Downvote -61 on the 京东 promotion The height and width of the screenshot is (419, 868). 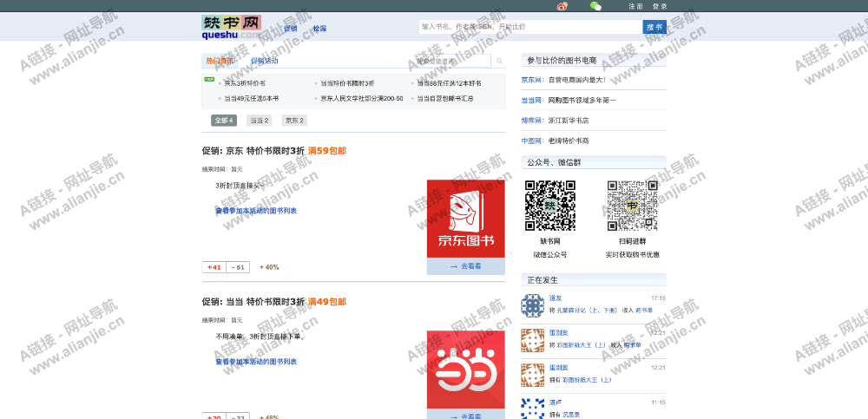[238, 267]
